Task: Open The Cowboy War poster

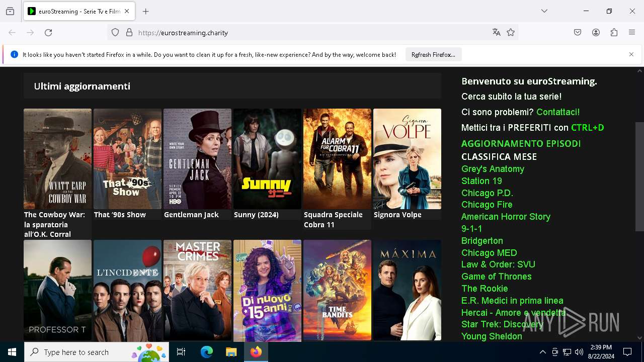Action: pyautogui.click(x=57, y=159)
